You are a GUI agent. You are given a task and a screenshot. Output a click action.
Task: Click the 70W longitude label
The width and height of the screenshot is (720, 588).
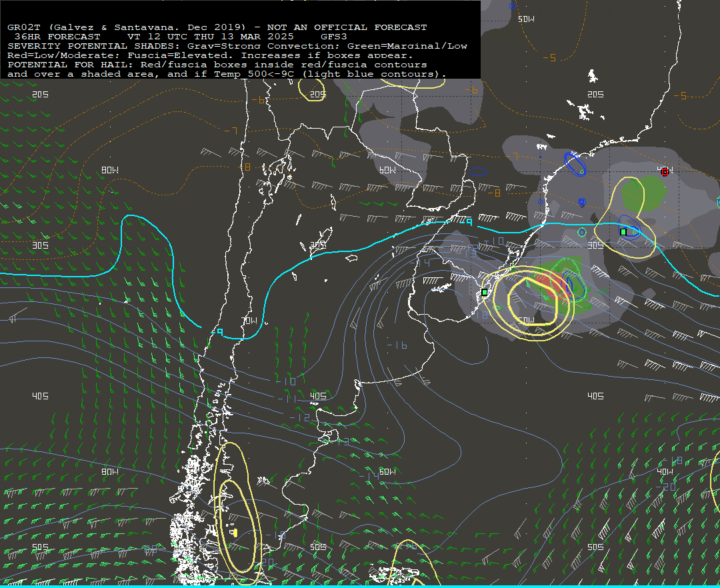[x=249, y=321]
